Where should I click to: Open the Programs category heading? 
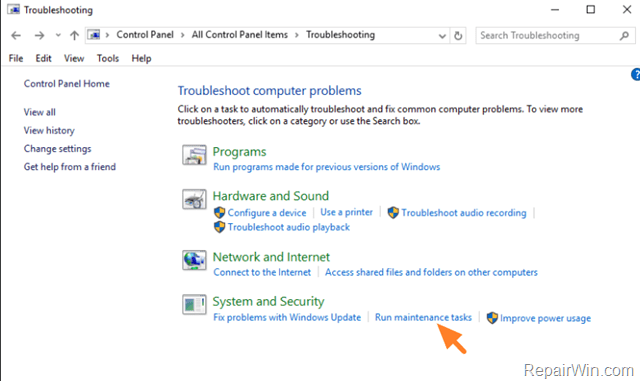point(239,152)
